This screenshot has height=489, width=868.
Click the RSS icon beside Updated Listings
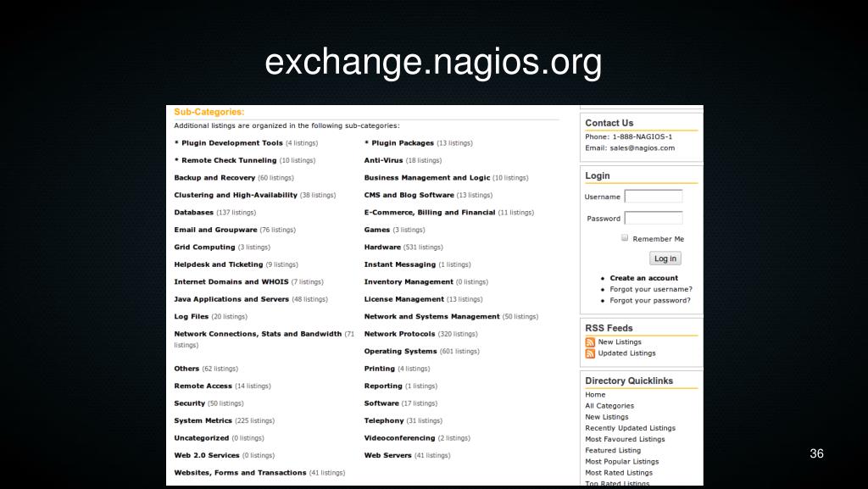pyautogui.click(x=590, y=353)
